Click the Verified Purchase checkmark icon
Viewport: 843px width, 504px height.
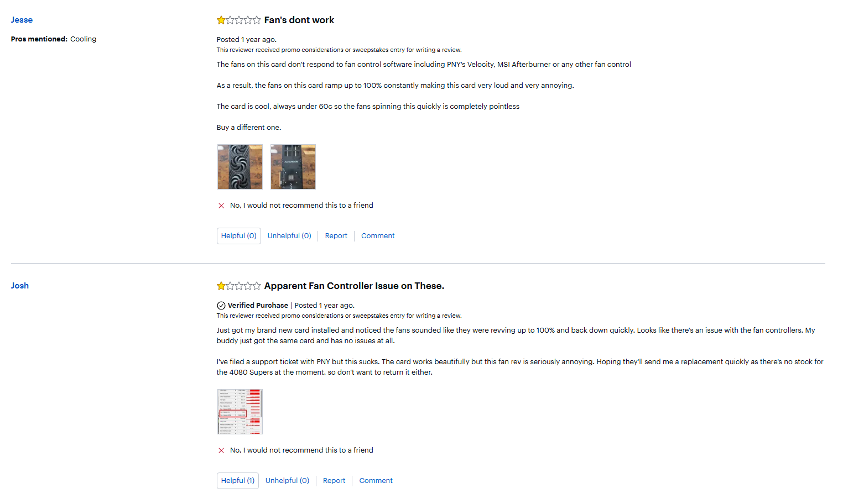click(x=221, y=306)
